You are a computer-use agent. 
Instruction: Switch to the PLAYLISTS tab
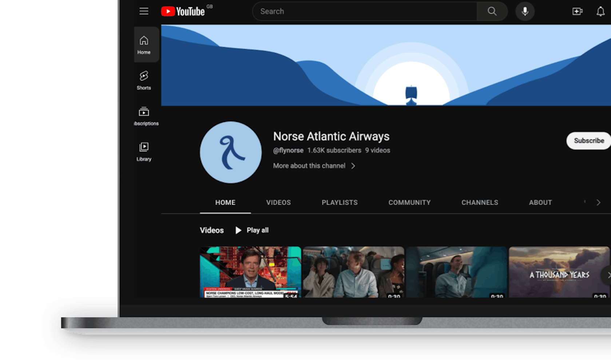(x=340, y=202)
